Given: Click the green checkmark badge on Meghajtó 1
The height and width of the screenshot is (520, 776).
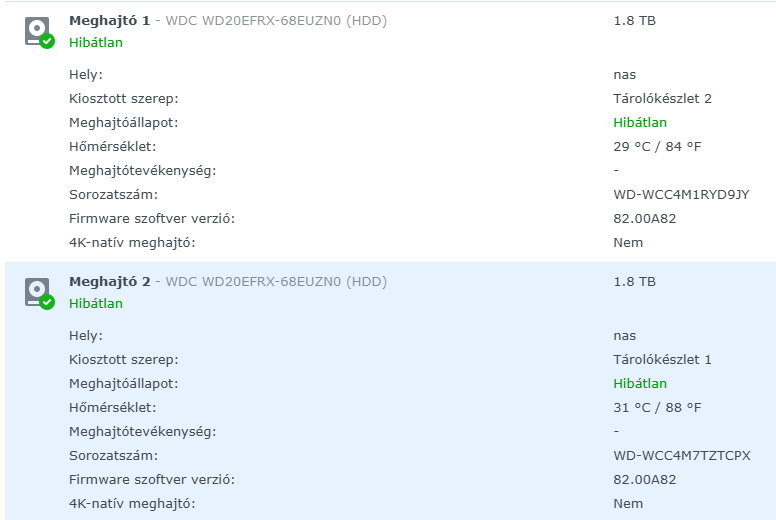Looking at the screenshot, I should tap(47, 41).
